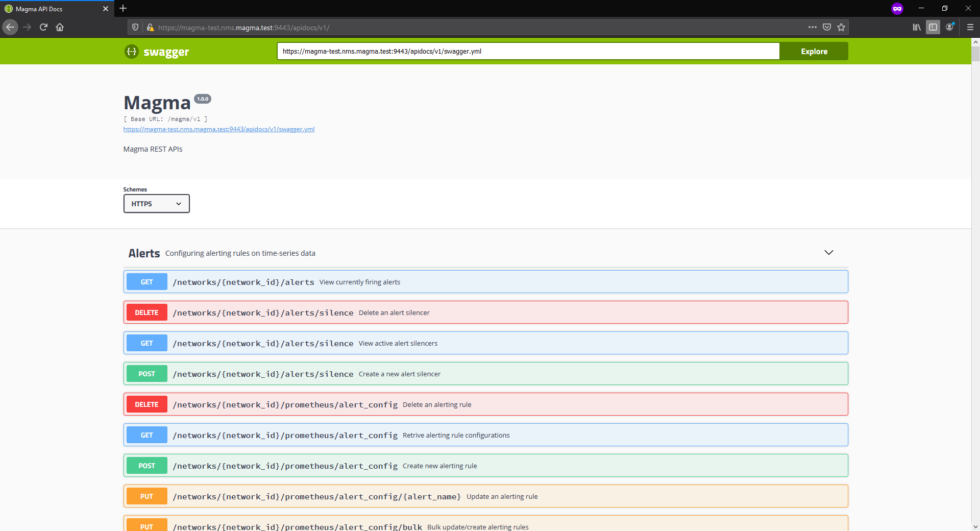This screenshot has height=531, width=980.
Task: Close the Magma API Docs tab
Action: click(106, 9)
